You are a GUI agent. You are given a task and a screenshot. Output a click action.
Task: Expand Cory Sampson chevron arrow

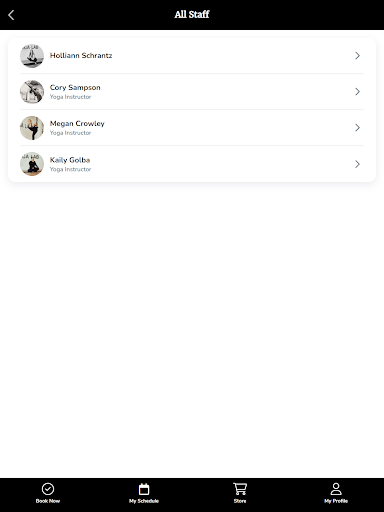pos(357,92)
